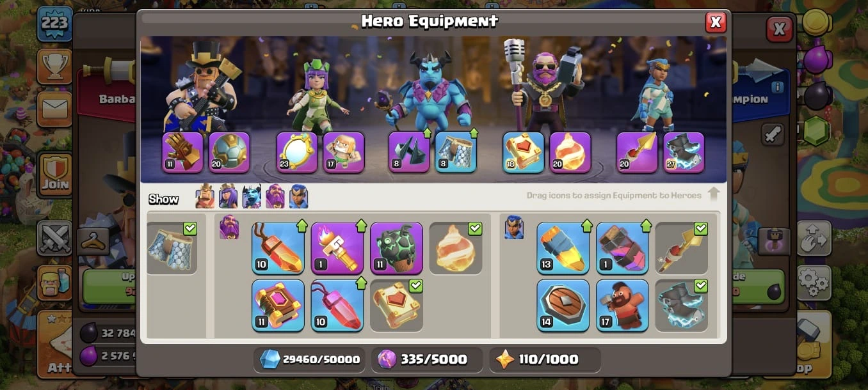Select the equipped Electro Boots with check mark
This screenshot has height=390, width=868.
[681, 306]
